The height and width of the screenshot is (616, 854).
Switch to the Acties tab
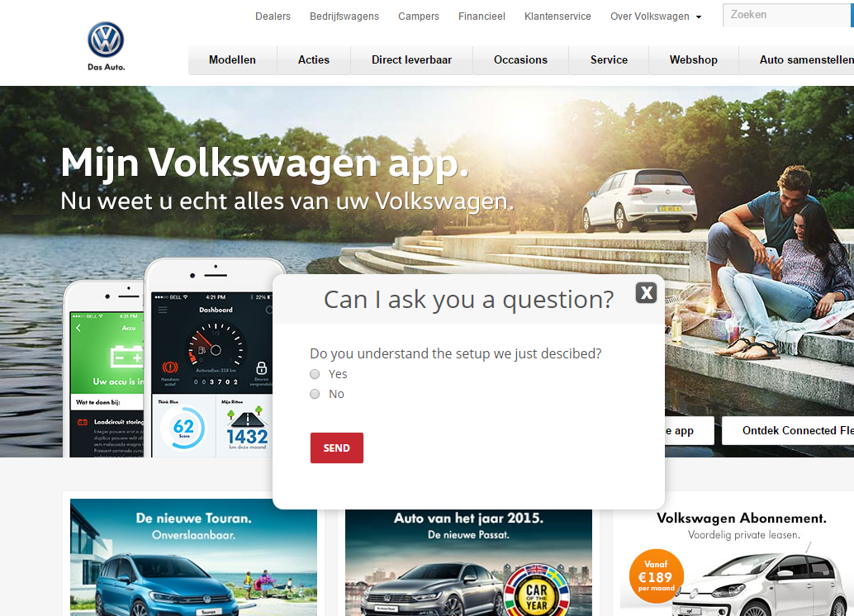[x=314, y=60]
